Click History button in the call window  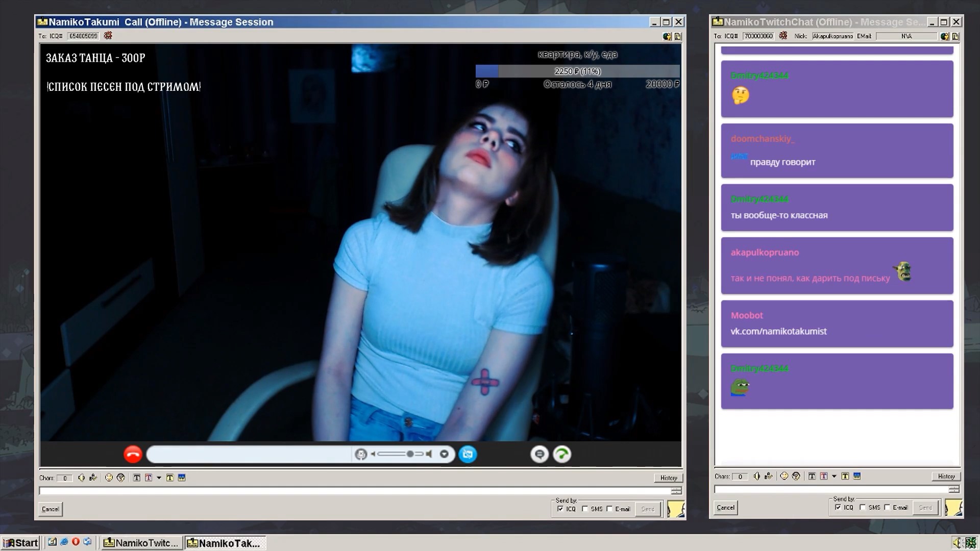[668, 478]
